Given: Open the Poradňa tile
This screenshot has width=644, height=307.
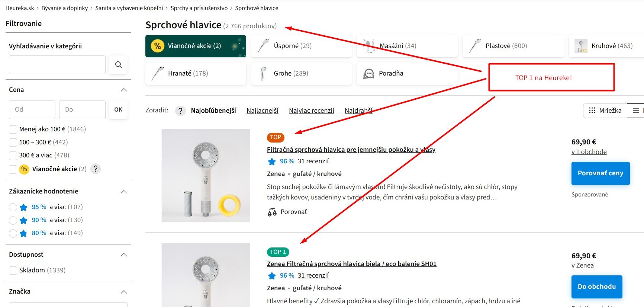Looking at the screenshot, I should [x=407, y=74].
